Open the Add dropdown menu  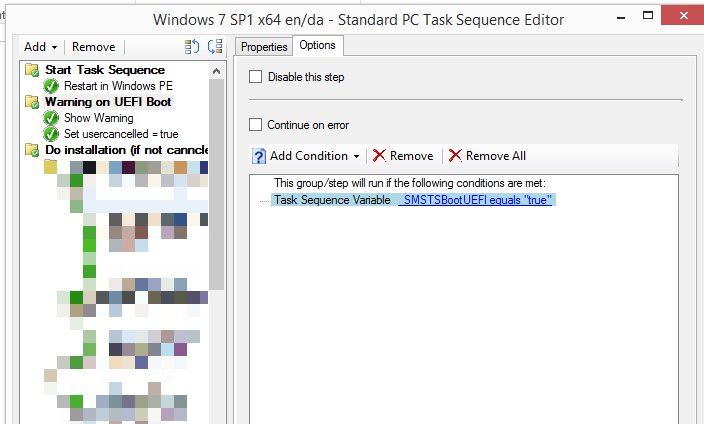40,47
